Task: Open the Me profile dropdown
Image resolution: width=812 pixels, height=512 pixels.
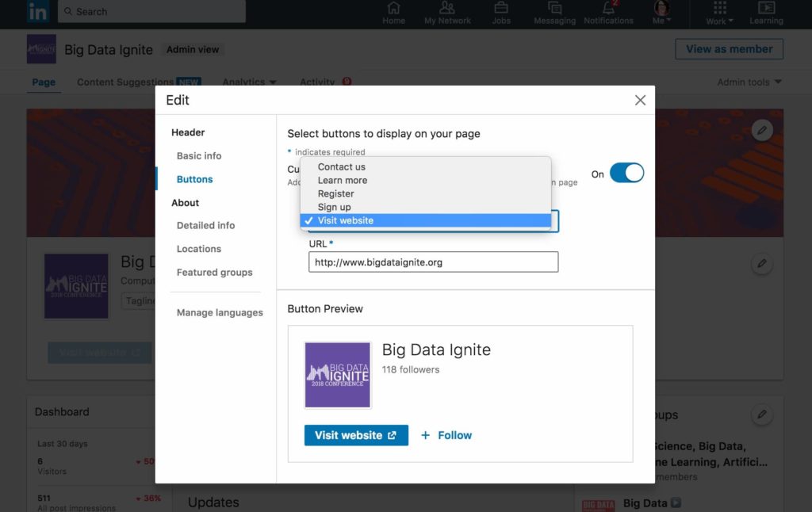Action: (661, 13)
